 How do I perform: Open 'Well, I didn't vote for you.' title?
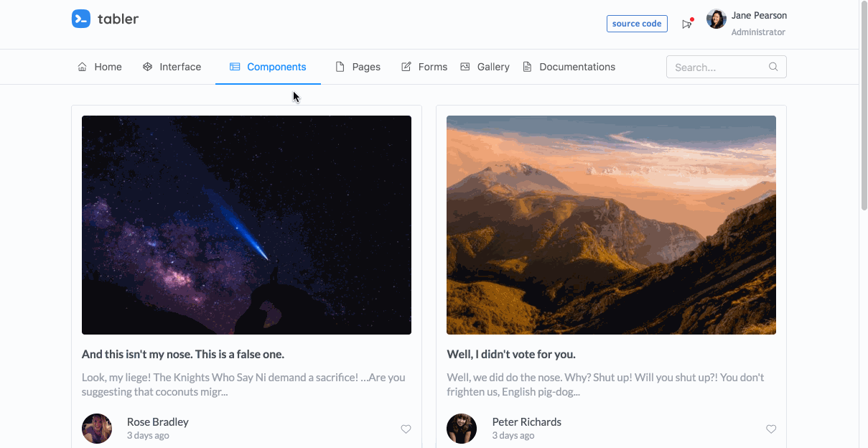pos(511,354)
